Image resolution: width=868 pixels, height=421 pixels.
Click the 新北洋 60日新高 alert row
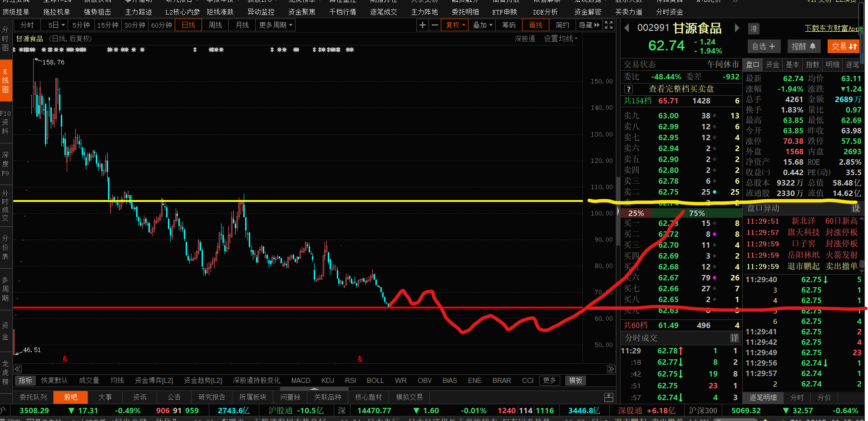(803, 221)
